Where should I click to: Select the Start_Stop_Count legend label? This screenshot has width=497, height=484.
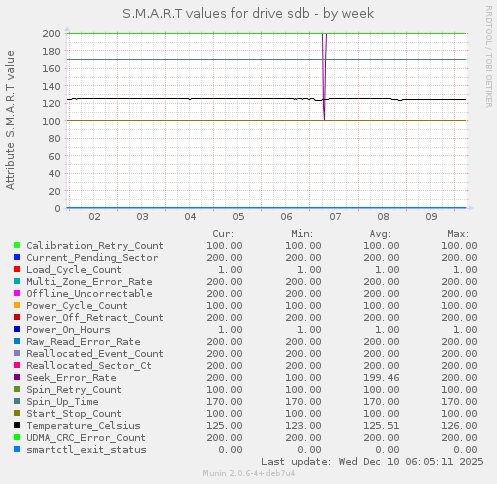click(x=74, y=414)
